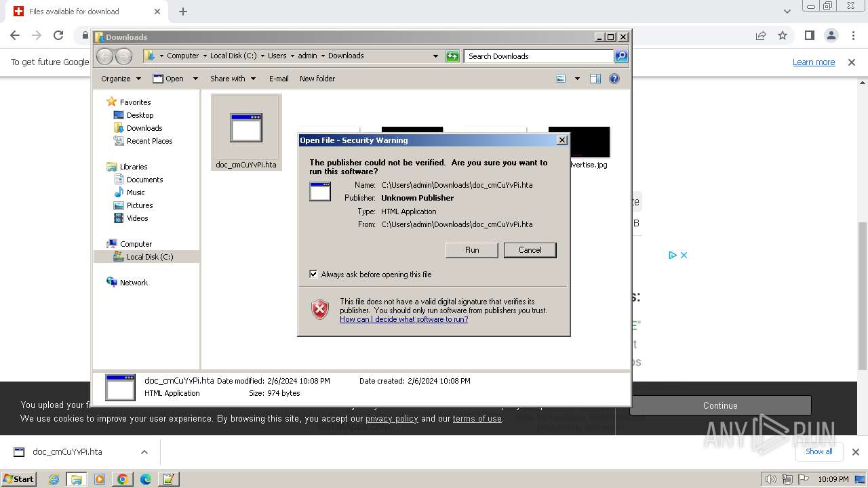Open How can I decide what software to run link
Viewport: 868px width, 488px height.
[403, 319]
